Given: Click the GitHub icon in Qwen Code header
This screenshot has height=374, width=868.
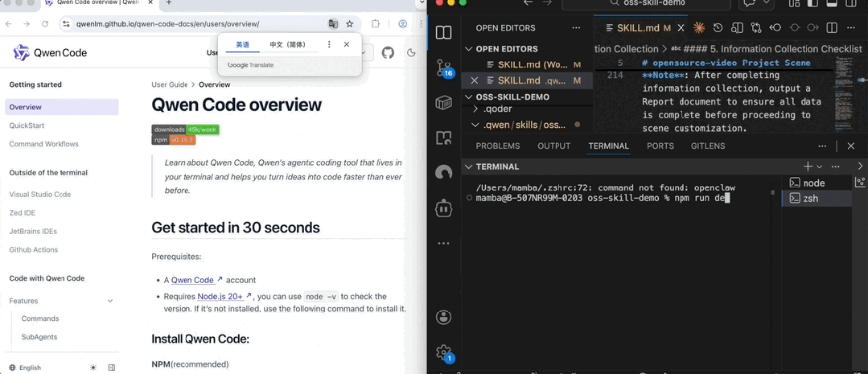Looking at the screenshot, I should pyautogui.click(x=388, y=53).
